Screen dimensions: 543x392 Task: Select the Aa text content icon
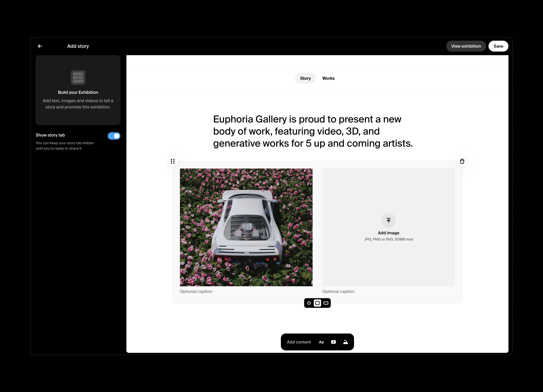(x=321, y=342)
